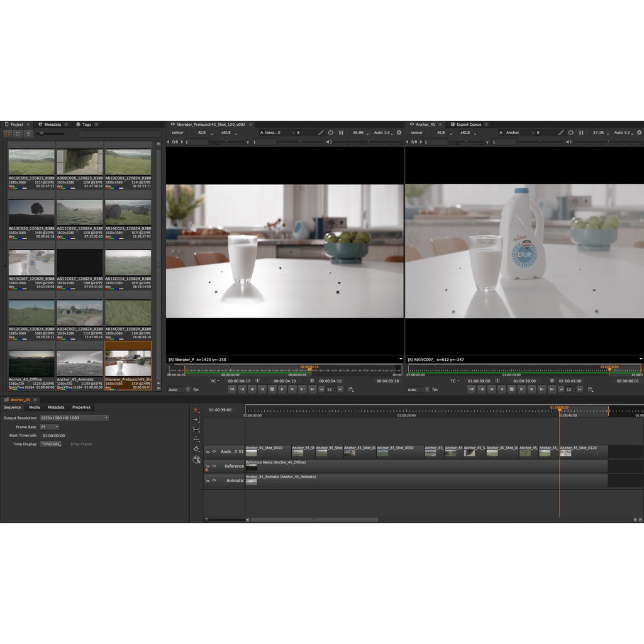The image size is (644, 644).
Task: Jump to first frame in left viewer
Action: pos(232,389)
